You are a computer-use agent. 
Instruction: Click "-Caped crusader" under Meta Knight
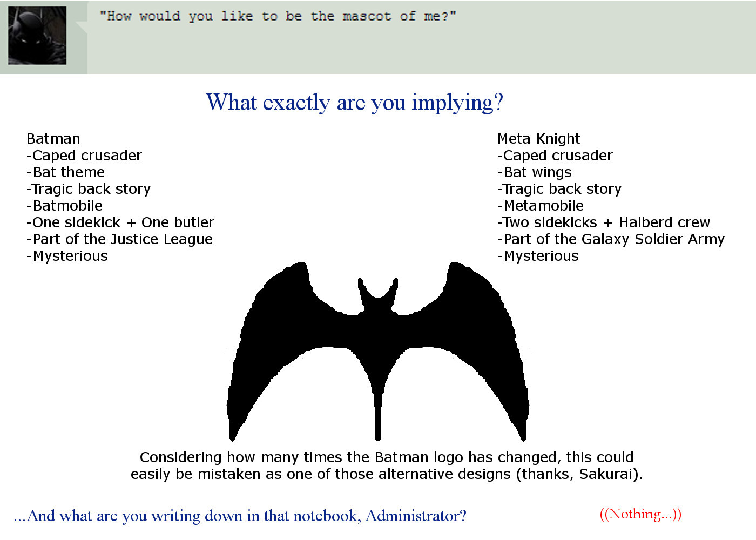555,156
